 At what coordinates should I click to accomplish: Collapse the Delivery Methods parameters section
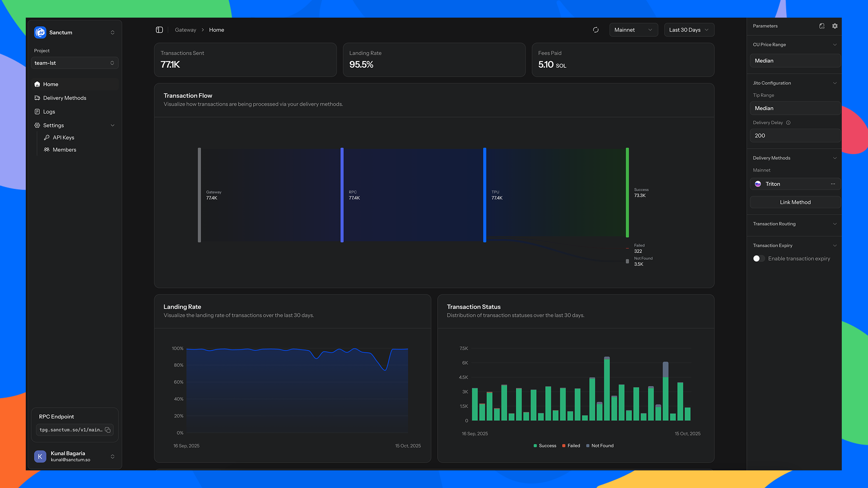pos(835,158)
